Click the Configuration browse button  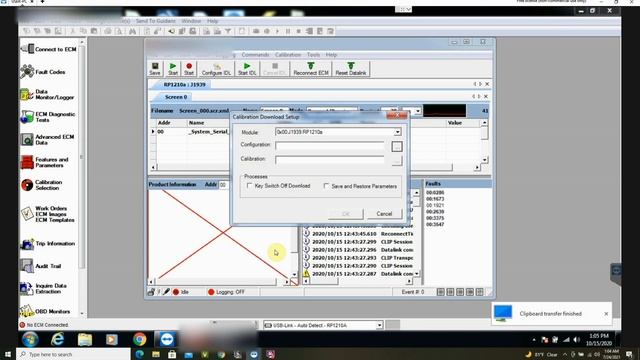coord(397,147)
